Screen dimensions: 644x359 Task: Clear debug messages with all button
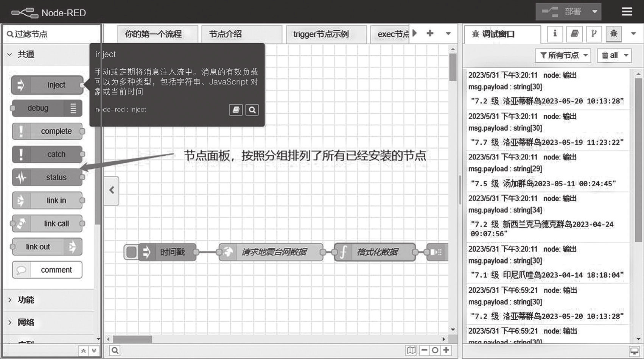(x=610, y=56)
